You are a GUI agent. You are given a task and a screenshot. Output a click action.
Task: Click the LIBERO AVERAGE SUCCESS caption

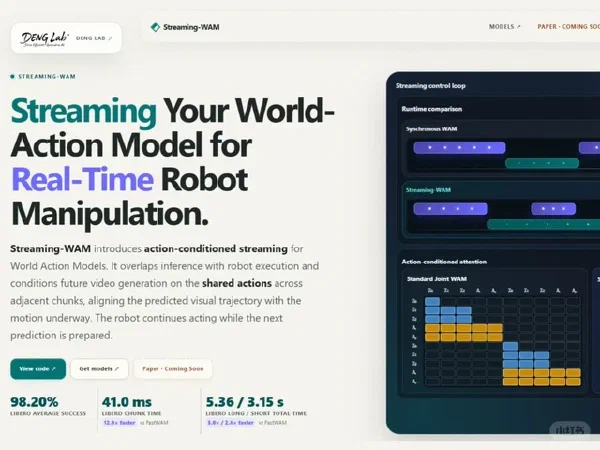pos(48,414)
